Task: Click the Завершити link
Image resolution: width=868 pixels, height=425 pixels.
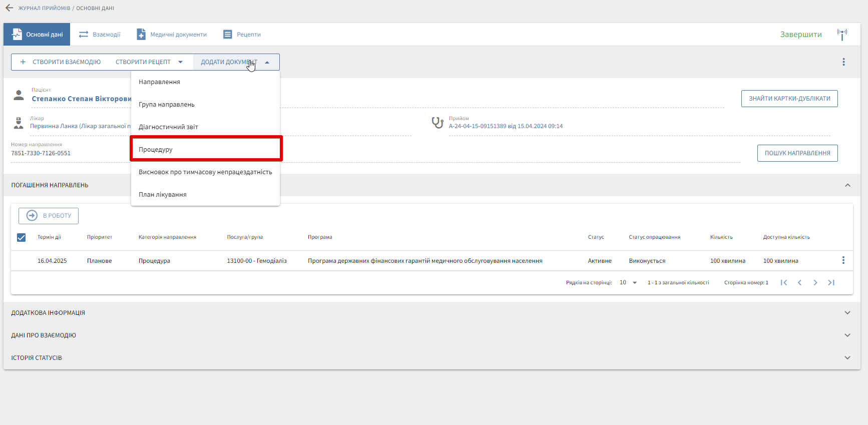Action: point(800,35)
